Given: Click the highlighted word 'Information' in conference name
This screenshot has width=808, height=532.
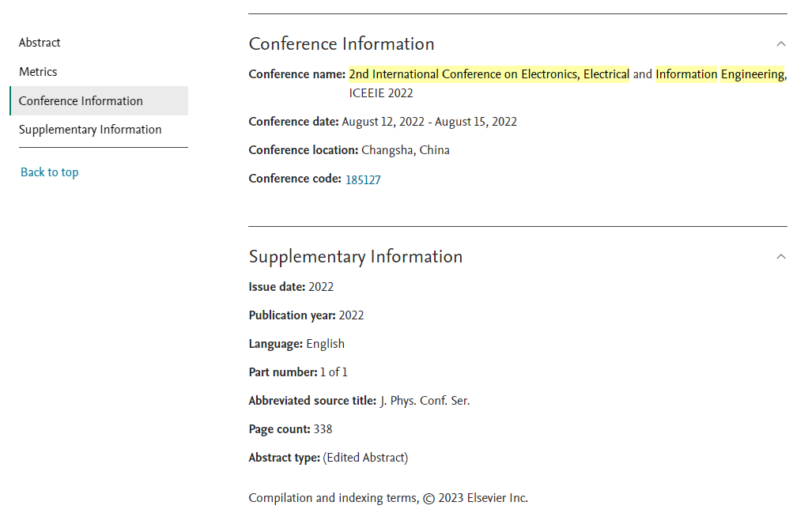Looking at the screenshot, I should [686, 74].
